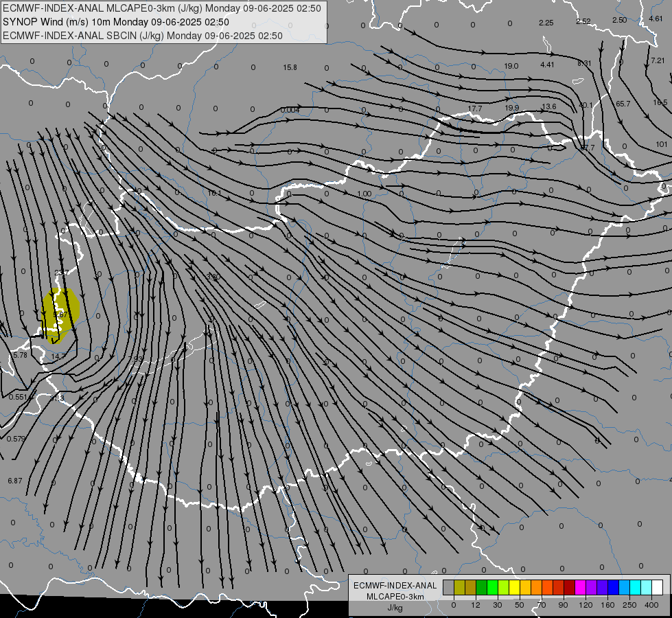Click the olive-yellow legend swatch above 0
This screenshot has width=672, height=618.
click(x=460, y=587)
